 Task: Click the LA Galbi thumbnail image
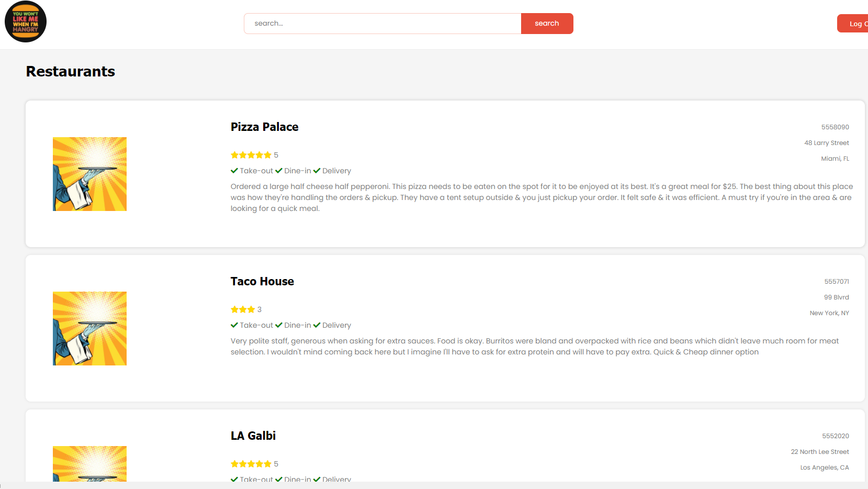click(x=89, y=463)
